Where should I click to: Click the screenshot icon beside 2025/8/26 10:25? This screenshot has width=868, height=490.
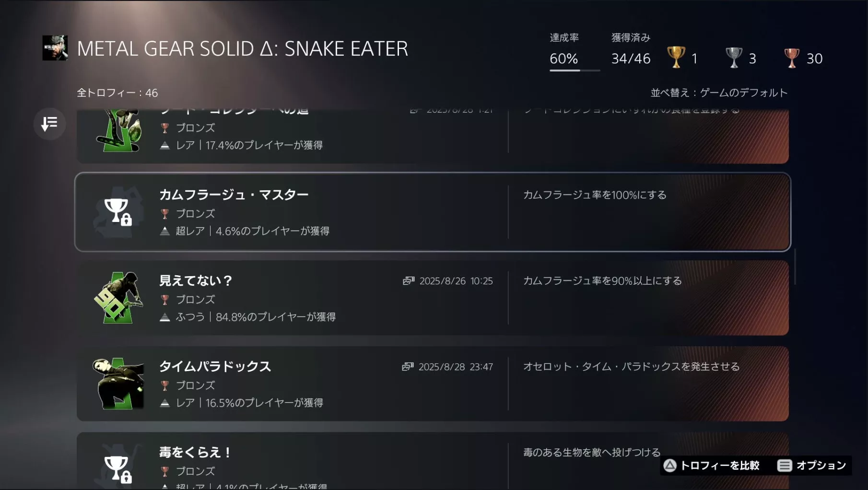[409, 281]
